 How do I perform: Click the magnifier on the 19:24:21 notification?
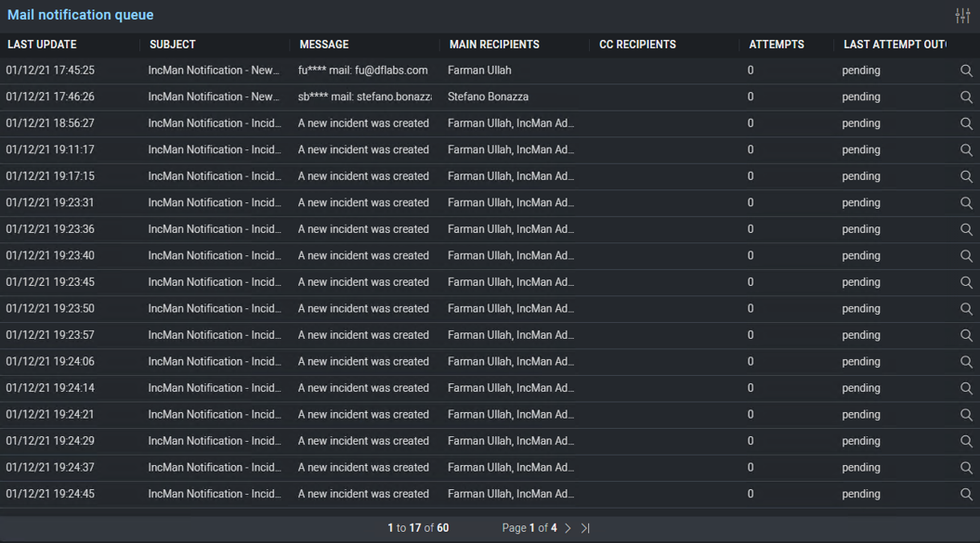coord(965,414)
